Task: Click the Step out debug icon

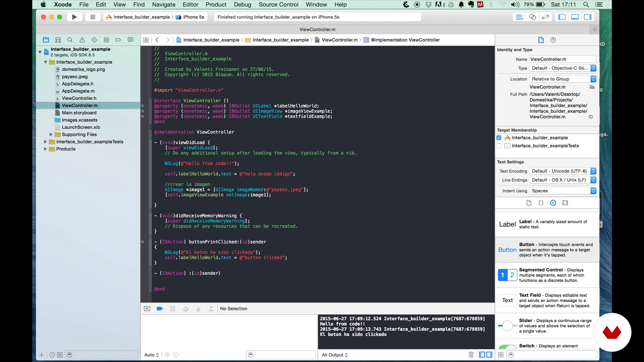Action: coord(211,309)
